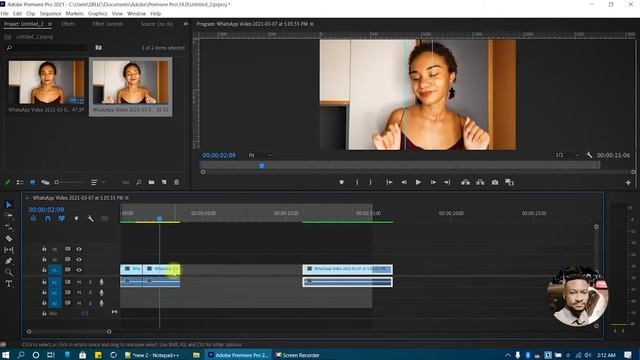The height and width of the screenshot is (360, 640).
Task: Toggle A3 track targeting
Action: point(54,303)
